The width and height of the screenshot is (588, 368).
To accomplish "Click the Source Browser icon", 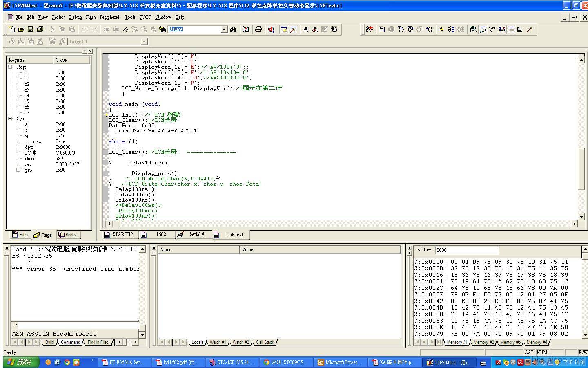I will [246, 29].
